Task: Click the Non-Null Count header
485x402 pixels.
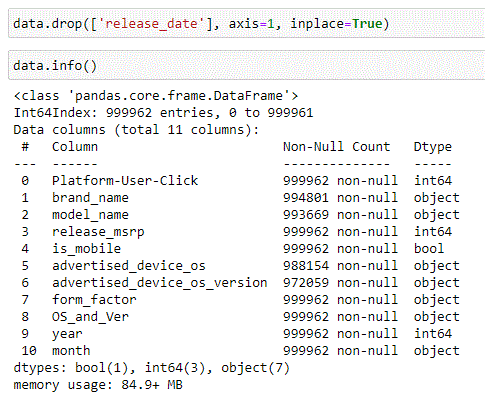Action: (337, 147)
